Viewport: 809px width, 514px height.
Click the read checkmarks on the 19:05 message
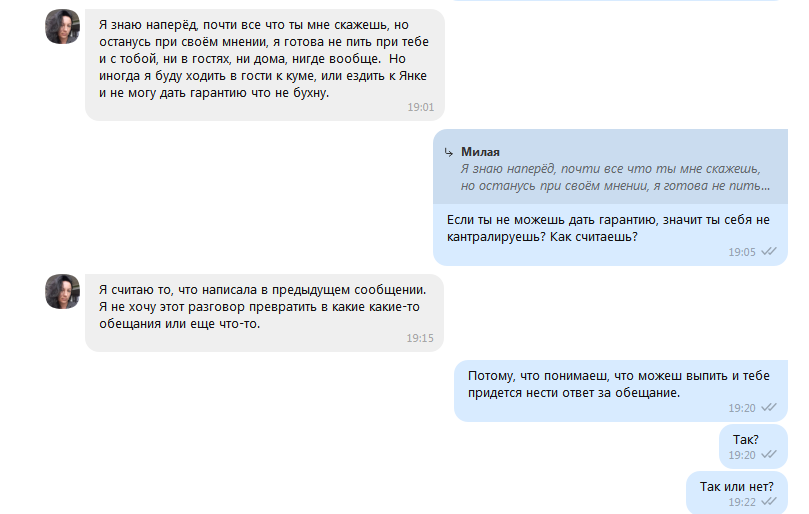click(x=769, y=252)
